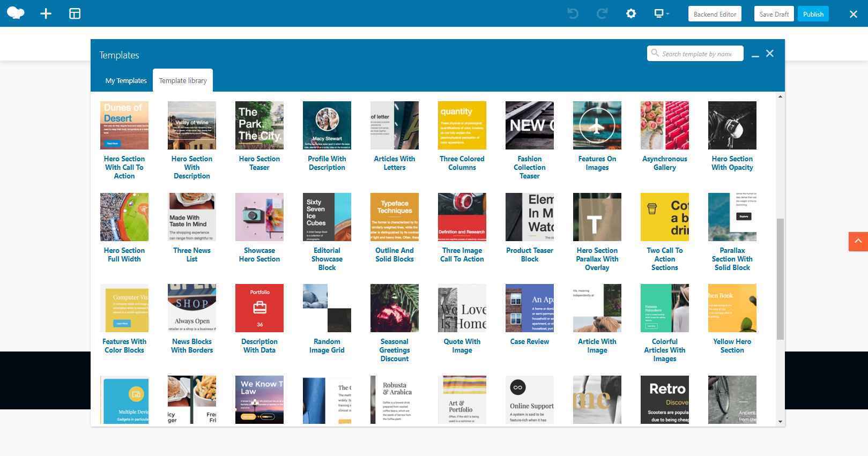Viewport: 868px width, 456px height.
Task: Click the Publish button
Action: point(813,14)
